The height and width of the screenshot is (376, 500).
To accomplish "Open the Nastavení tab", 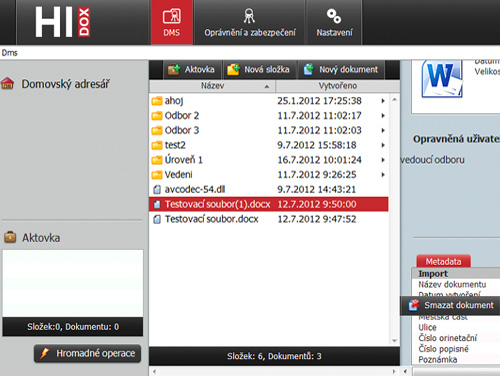I will 334,22.
